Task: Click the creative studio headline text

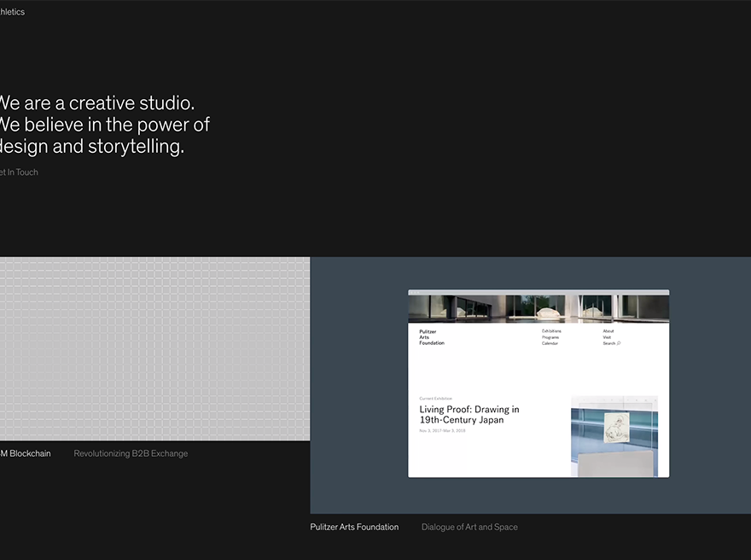Action: coord(104,125)
